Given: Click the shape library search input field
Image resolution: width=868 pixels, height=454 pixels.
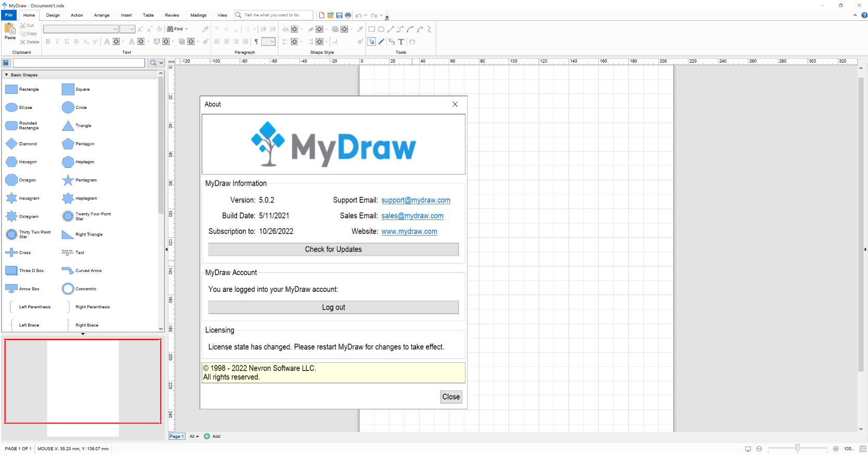Looking at the screenshot, I should pos(79,63).
